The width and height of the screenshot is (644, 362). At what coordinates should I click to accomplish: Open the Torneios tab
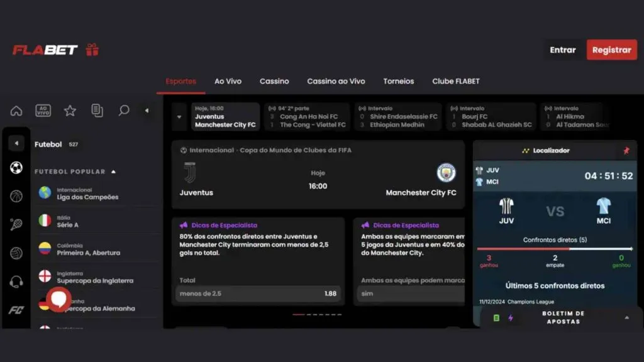pos(398,81)
